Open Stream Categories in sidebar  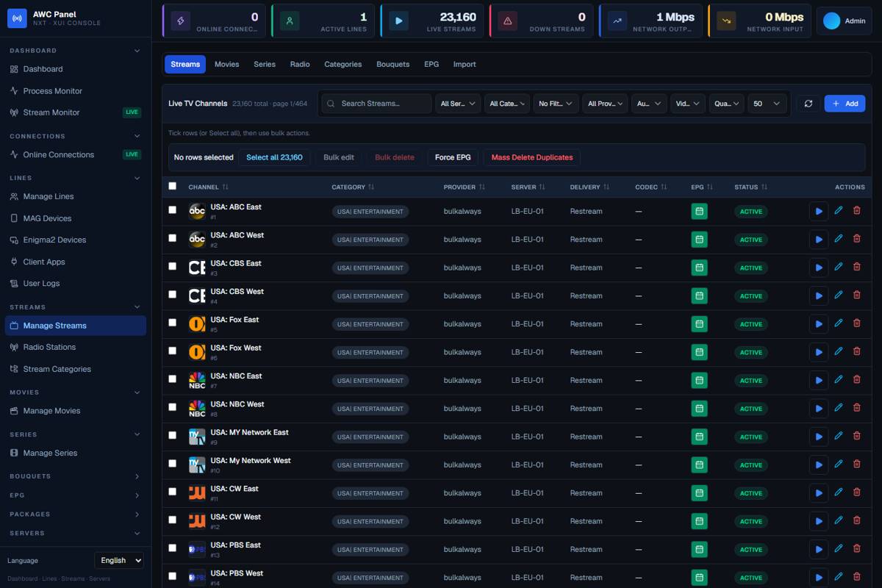[76, 369]
